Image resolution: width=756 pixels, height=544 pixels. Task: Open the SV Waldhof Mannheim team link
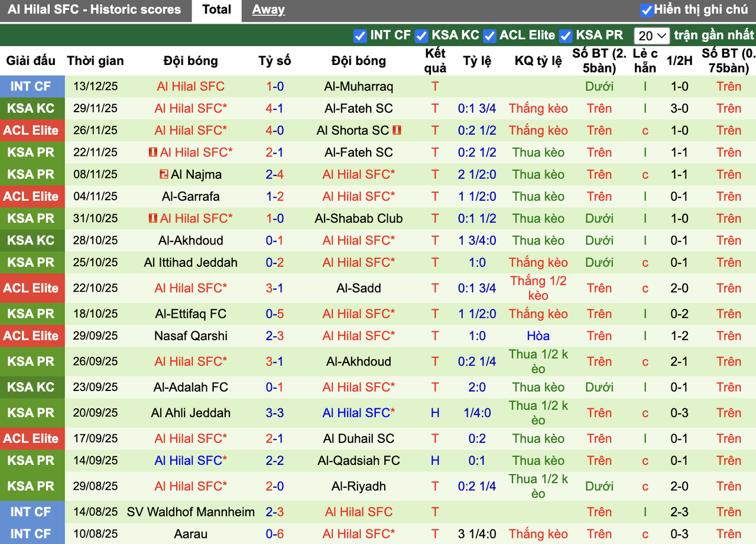[190, 512]
